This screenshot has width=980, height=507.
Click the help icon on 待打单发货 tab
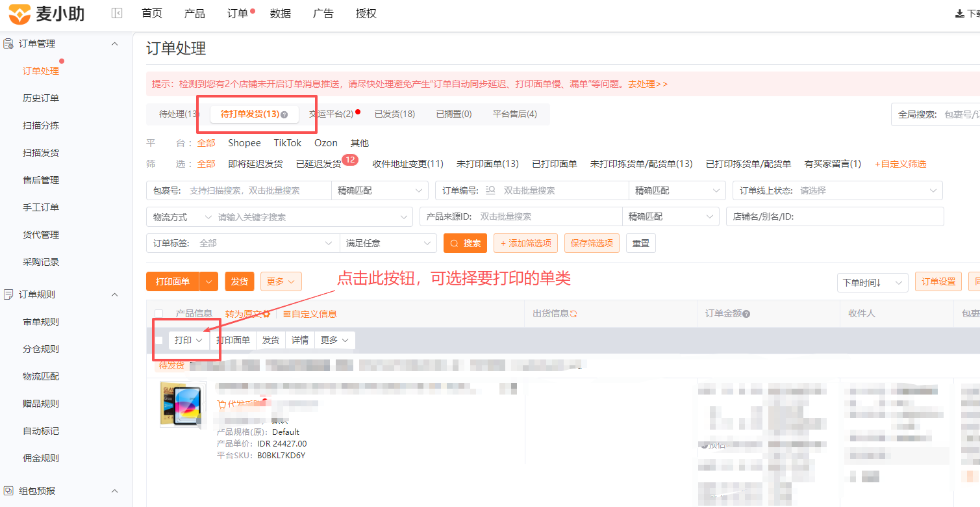pyautogui.click(x=284, y=114)
